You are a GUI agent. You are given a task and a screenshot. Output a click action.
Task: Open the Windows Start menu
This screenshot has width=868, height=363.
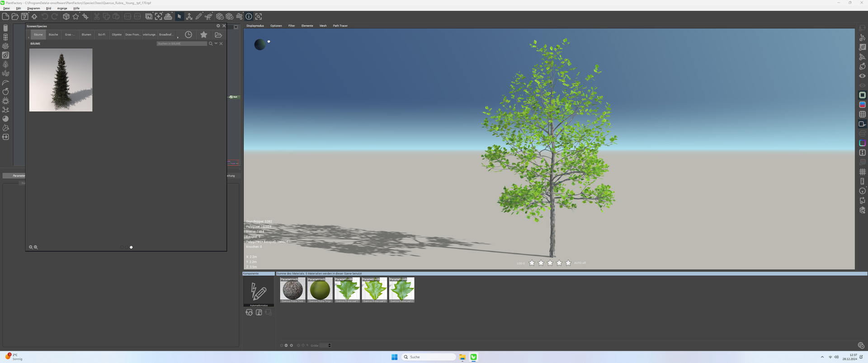pyautogui.click(x=394, y=357)
